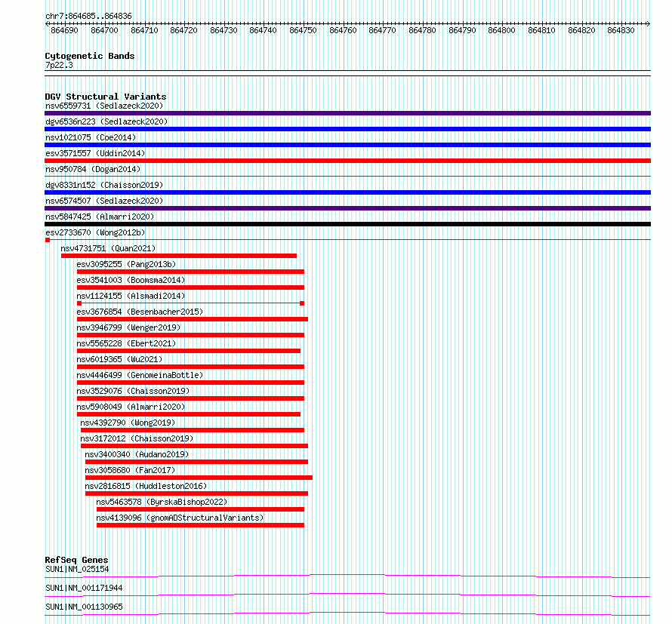672x624 pixels.
Task: Click the DGV Structural Variants track heading
Action: tap(106, 97)
